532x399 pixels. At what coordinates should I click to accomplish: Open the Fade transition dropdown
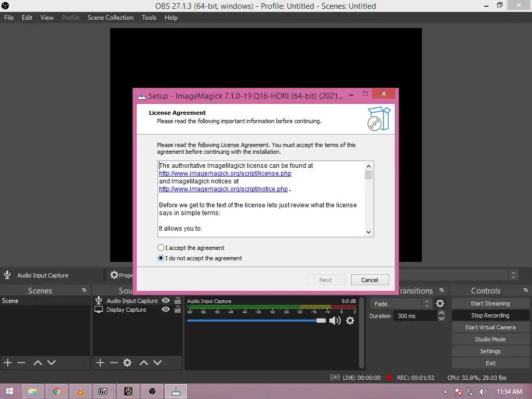(401, 304)
